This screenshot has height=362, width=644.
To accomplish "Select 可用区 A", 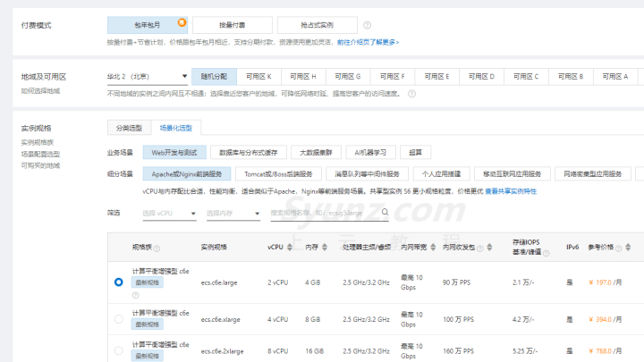I will [x=614, y=76].
